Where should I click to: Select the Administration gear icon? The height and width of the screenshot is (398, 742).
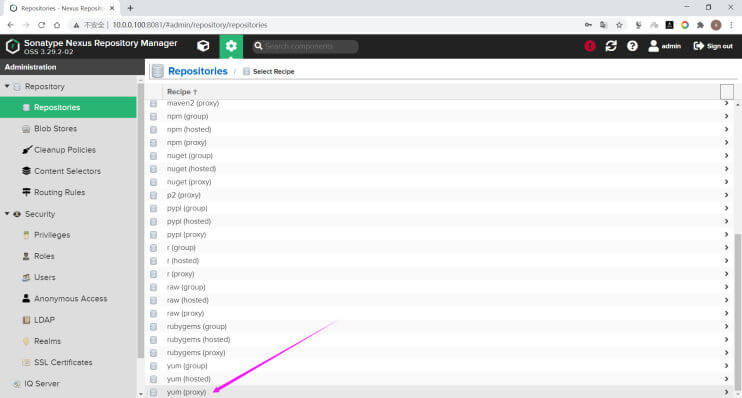231,46
